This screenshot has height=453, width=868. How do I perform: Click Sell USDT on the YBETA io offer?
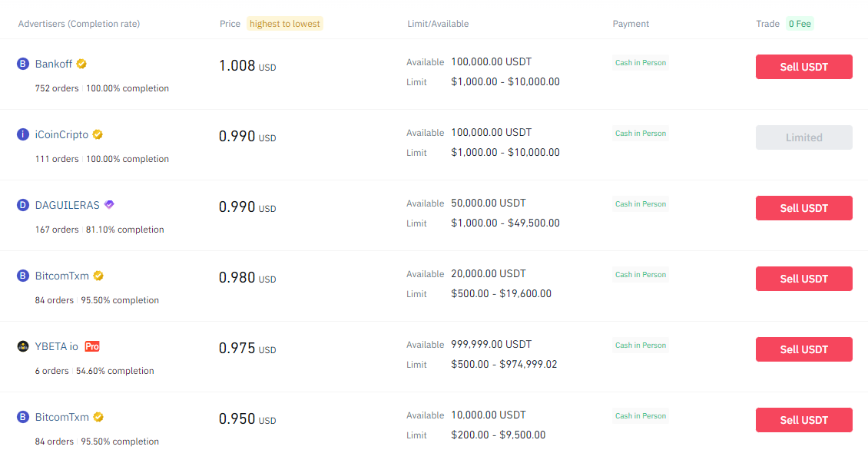click(x=803, y=349)
